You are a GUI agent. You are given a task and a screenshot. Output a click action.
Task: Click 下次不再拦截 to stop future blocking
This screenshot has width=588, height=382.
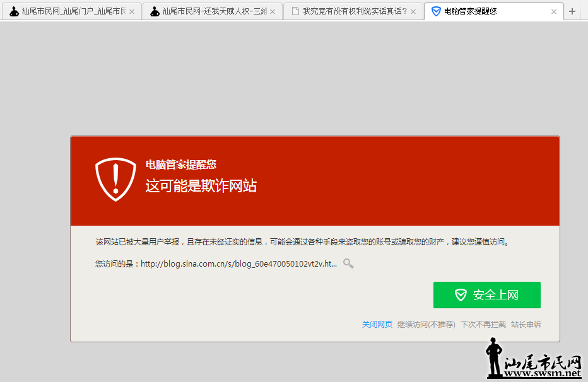coord(484,324)
